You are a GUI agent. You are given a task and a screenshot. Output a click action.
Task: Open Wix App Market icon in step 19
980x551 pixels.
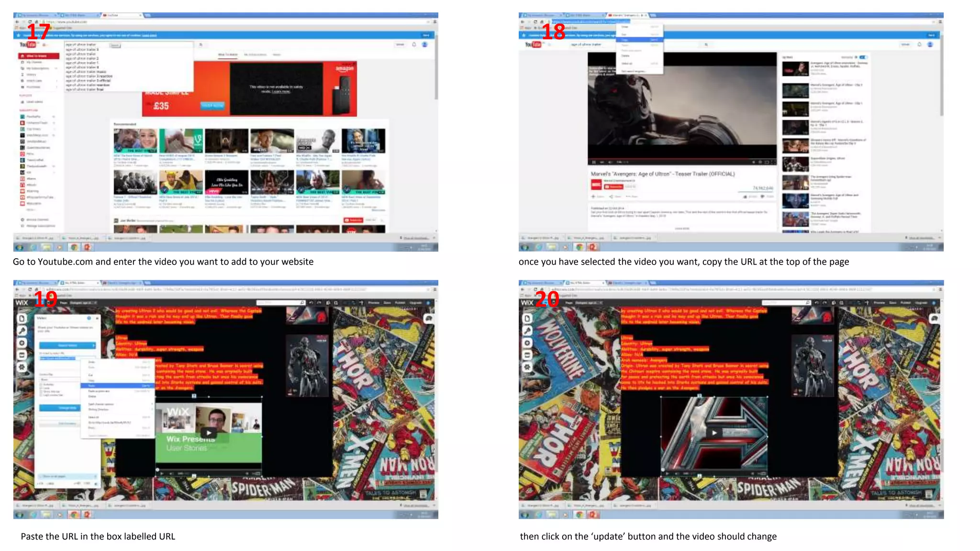coord(22,355)
